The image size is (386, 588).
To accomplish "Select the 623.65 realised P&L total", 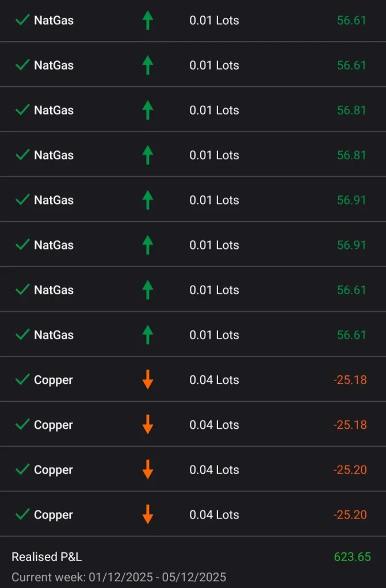I will tap(352, 557).
